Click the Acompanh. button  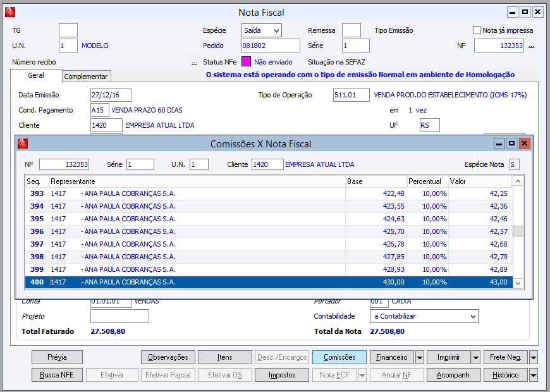(453, 375)
